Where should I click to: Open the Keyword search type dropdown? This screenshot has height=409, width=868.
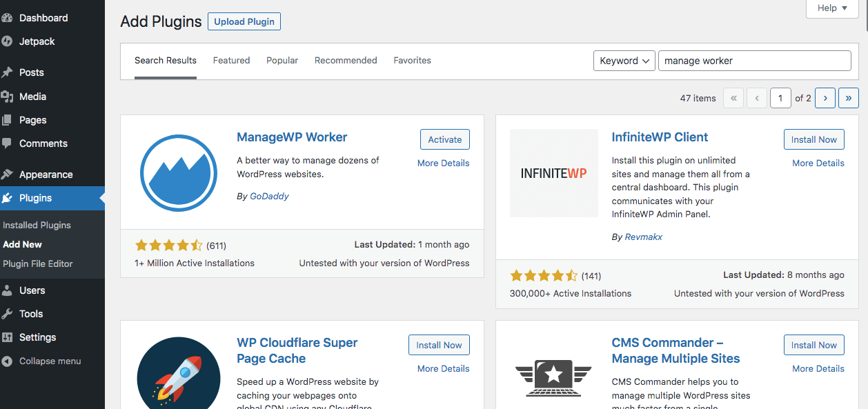click(x=624, y=61)
